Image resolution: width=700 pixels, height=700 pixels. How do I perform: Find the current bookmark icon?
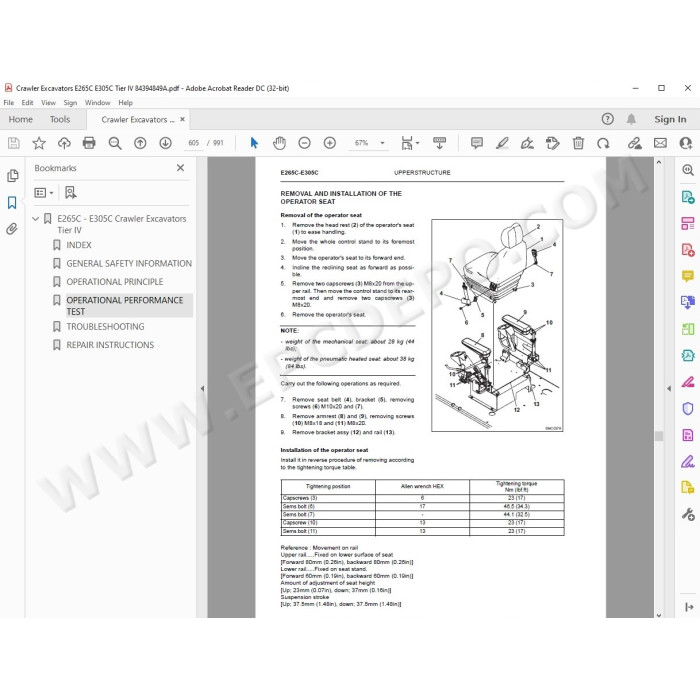pos(71,192)
